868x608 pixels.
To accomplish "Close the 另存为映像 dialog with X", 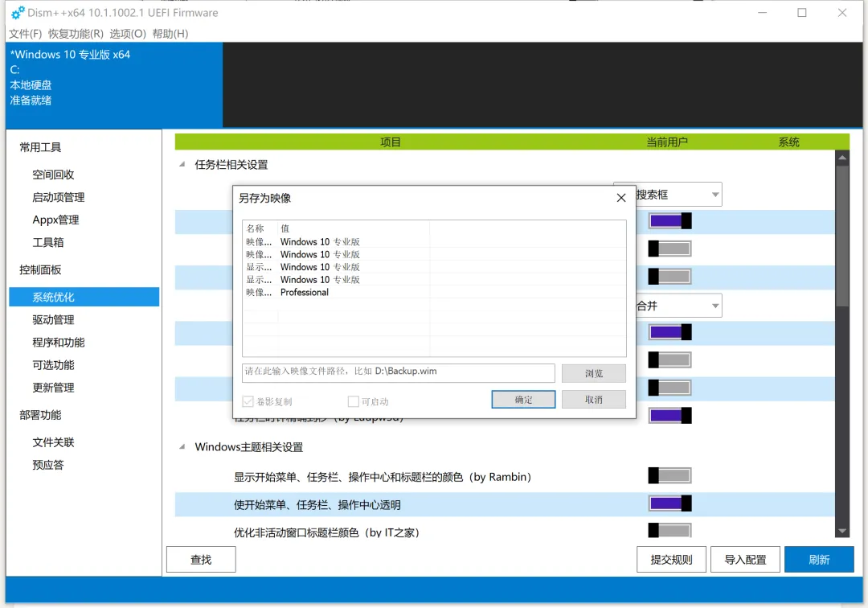I will 621,198.
